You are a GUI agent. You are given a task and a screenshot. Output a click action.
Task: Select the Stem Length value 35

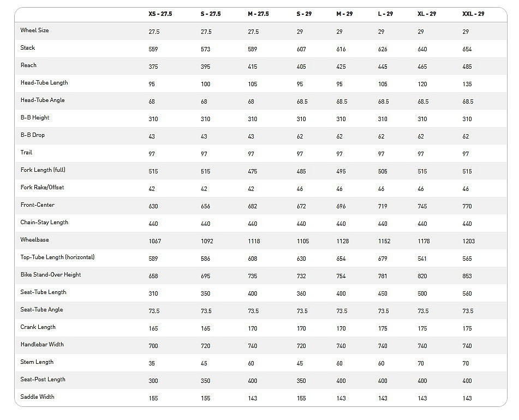pos(152,363)
